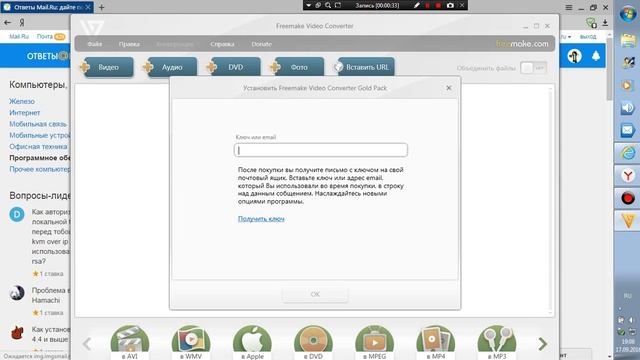Close the Gold Pack dialog
640x360 pixels.
tap(449, 88)
